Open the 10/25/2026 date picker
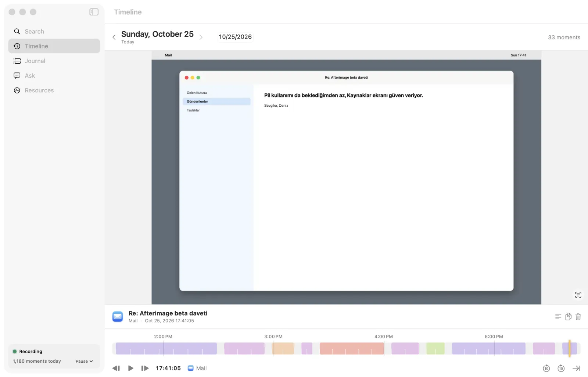588x377 pixels. coord(235,37)
